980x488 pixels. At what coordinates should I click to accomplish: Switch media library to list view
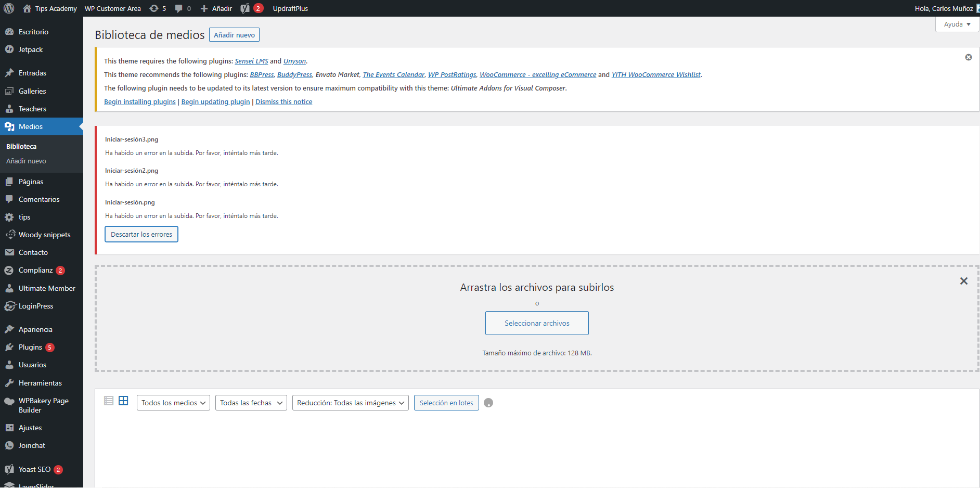[109, 401]
